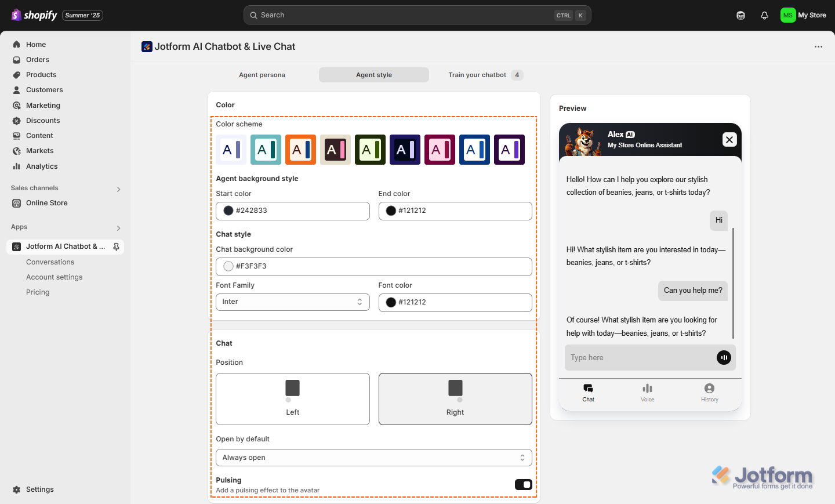Open the Train your chatbot tab
Viewport: 835px width, 504px height.
(x=485, y=75)
